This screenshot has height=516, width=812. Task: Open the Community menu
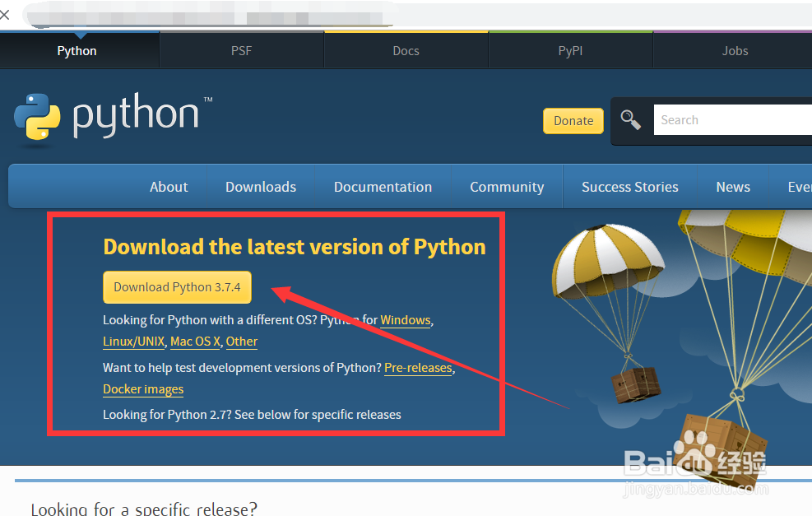(x=507, y=187)
